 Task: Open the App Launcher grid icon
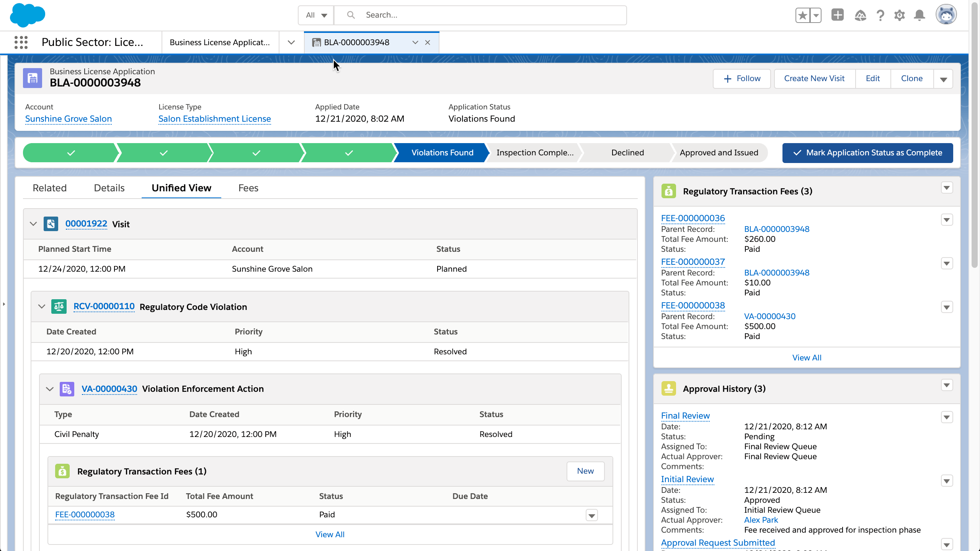[21, 42]
